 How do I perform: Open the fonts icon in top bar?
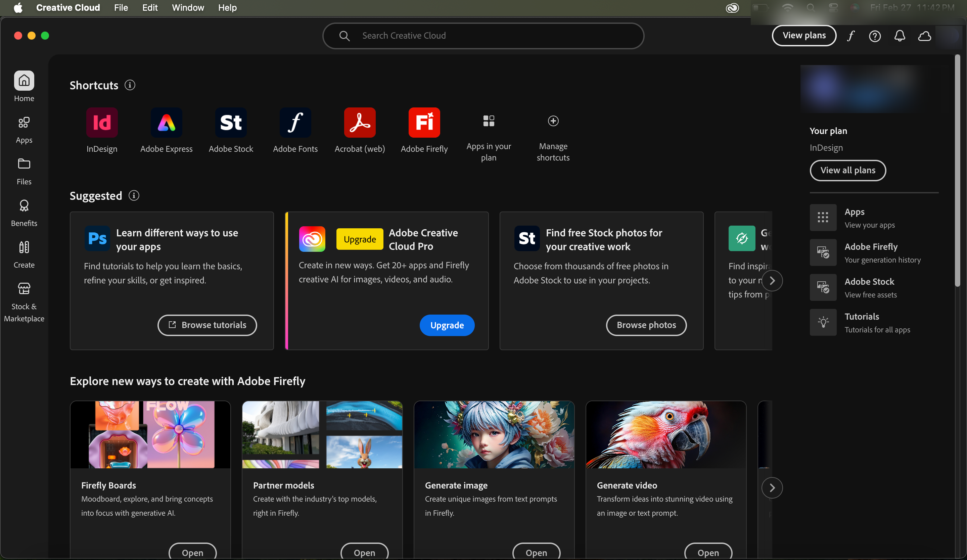pyautogui.click(x=851, y=36)
